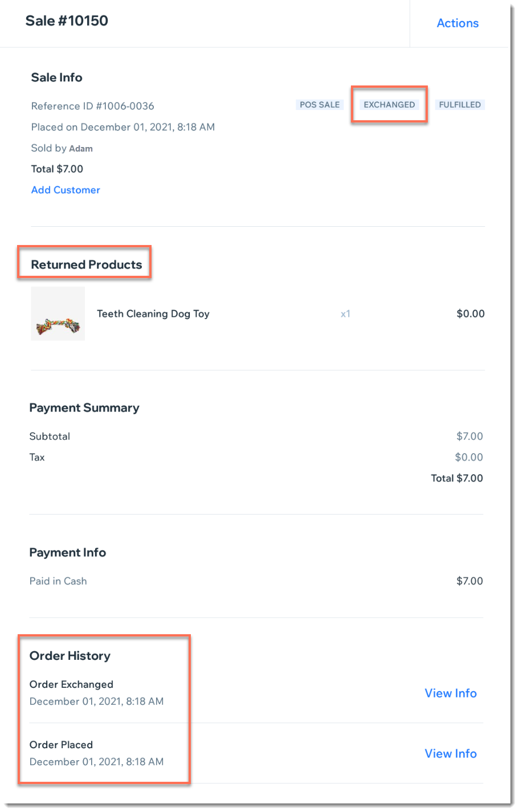Screen dimensions: 519x812
Task: Click the Teeth Cleaning Dog Toy product name
Action: (153, 314)
